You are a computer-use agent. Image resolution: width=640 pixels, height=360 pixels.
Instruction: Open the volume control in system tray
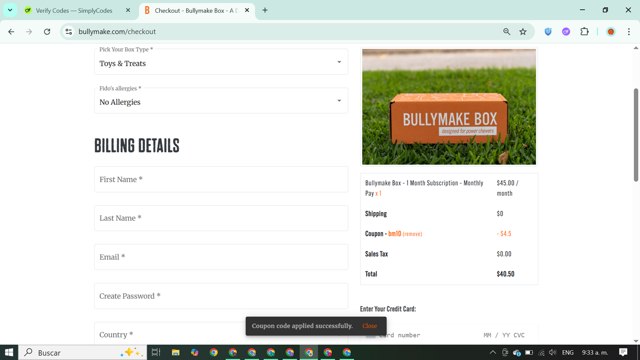pyautogui.click(x=552, y=352)
